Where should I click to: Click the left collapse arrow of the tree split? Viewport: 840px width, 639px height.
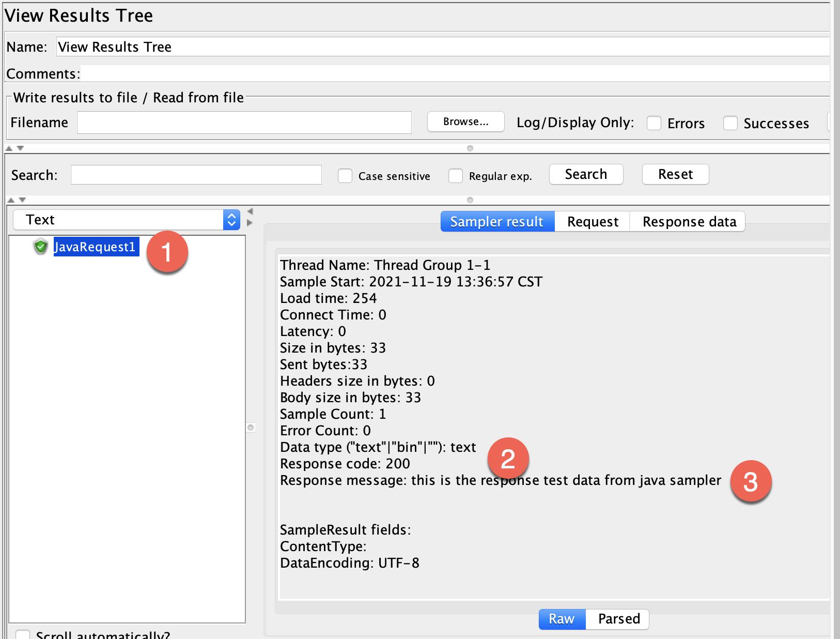click(x=250, y=211)
